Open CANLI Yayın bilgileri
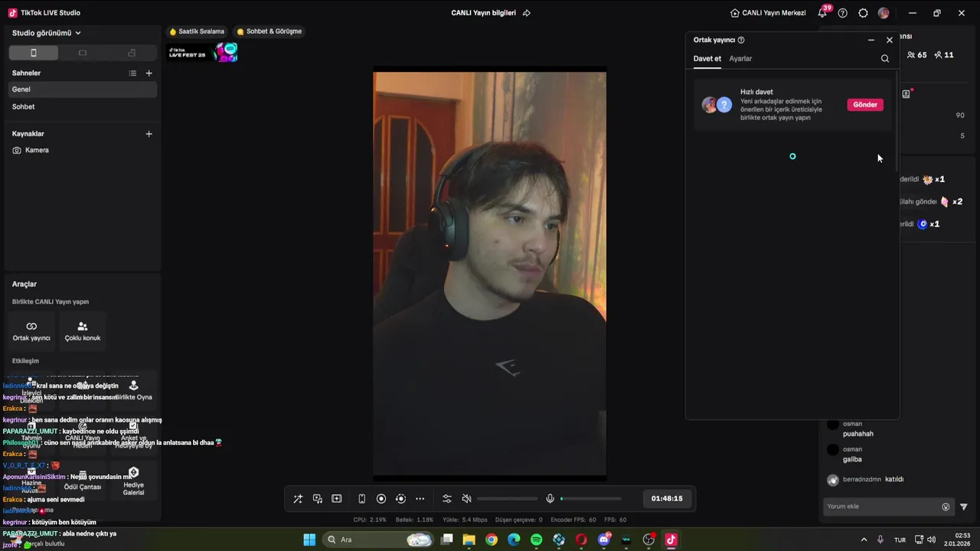The height and width of the screenshot is (551, 980). point(484,13)
